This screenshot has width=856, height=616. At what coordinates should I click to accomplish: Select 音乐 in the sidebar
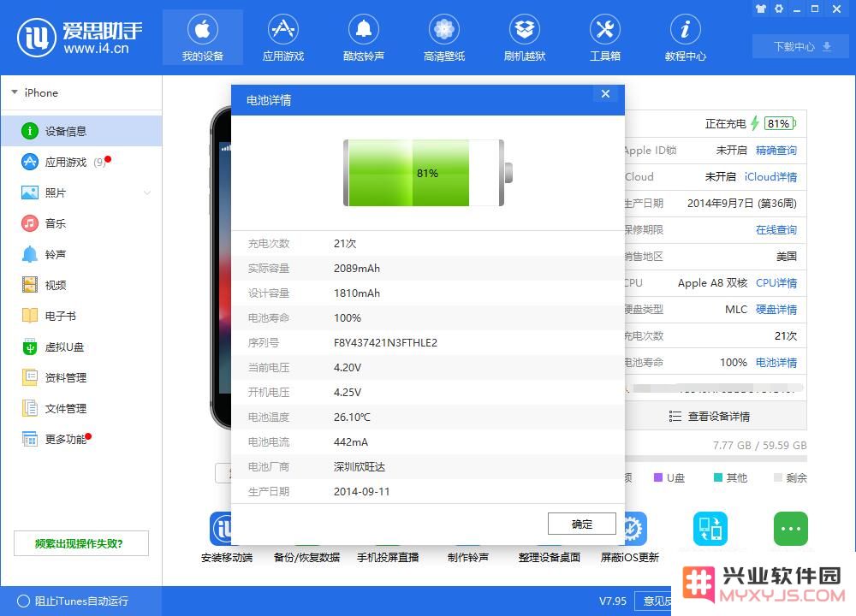[x=81, y=223]
